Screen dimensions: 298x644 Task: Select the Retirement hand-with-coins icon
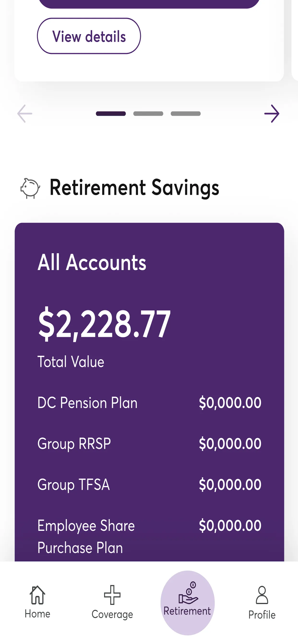[x=188, y=593]
